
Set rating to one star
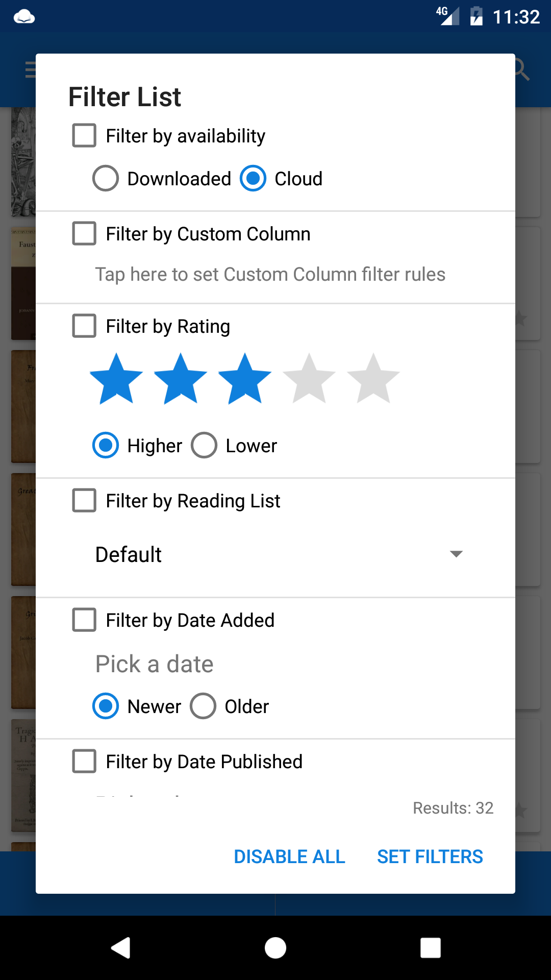(x=116, y=379)
